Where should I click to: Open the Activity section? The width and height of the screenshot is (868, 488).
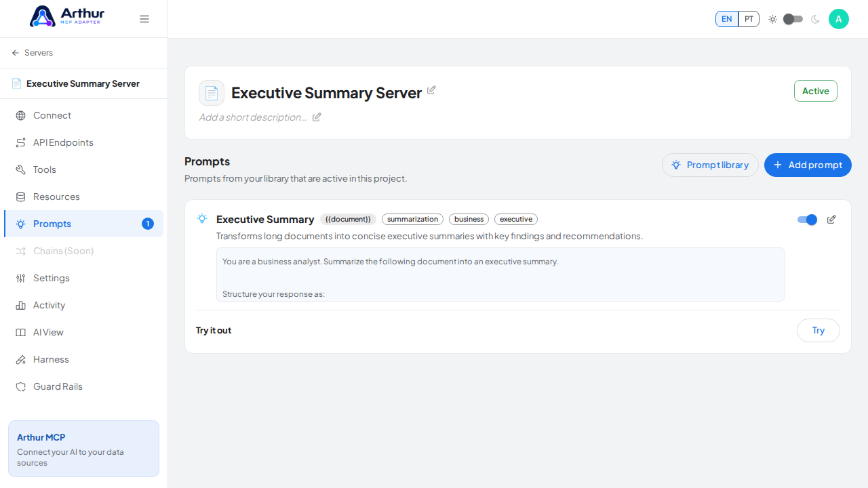pos(83,305)
